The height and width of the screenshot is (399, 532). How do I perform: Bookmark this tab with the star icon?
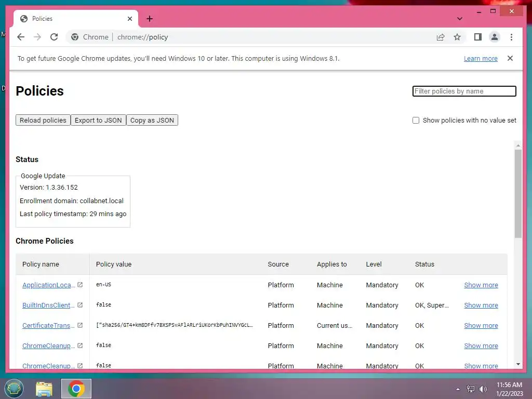457,37
